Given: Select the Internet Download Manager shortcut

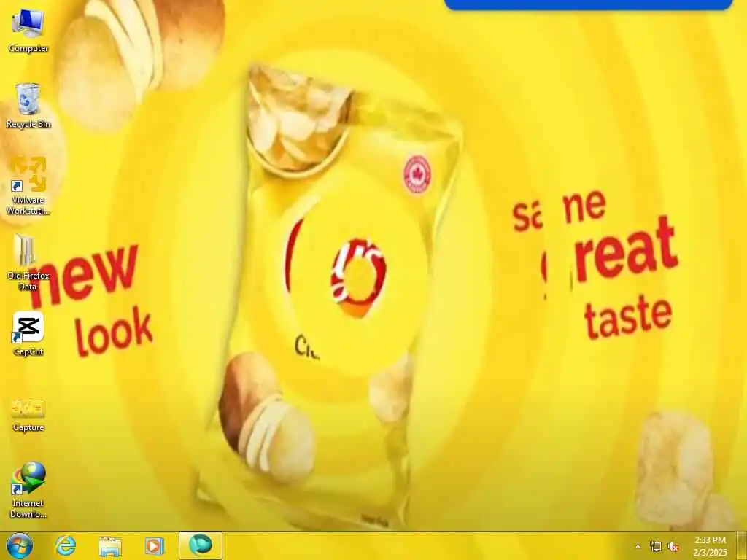Looking at the screenshot, I should click(x=28, y=489).
